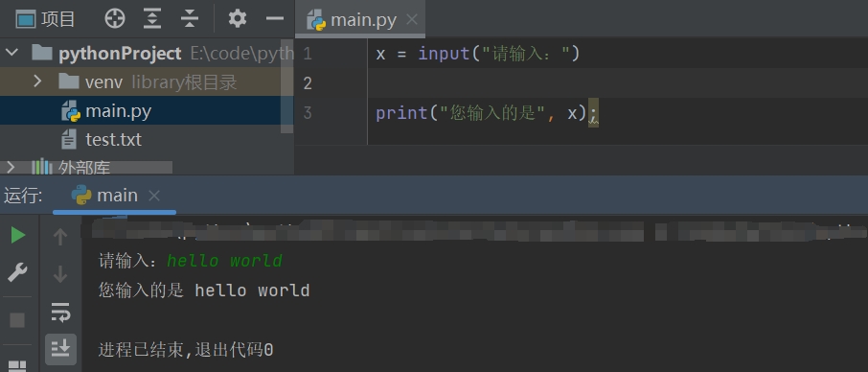Screen dimensions: 868x372
Task: Click the pythonProject path E:\code text
Action: (x=242, y=53)
